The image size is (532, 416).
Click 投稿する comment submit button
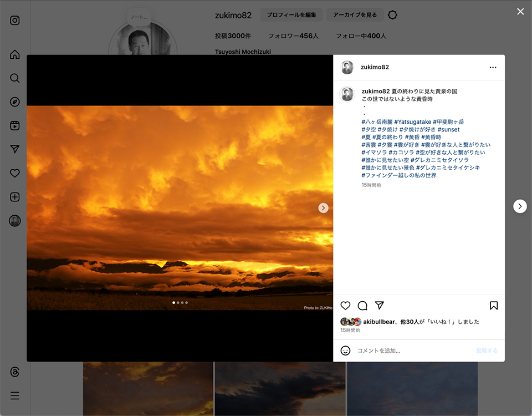coord(487,351)
